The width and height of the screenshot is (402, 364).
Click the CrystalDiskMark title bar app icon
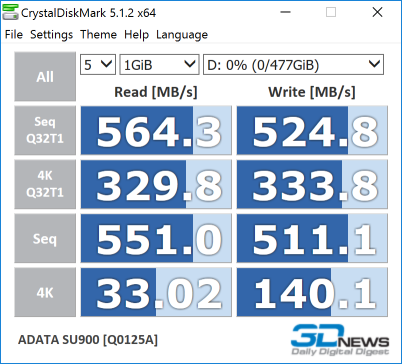click(x=10, y=13)
